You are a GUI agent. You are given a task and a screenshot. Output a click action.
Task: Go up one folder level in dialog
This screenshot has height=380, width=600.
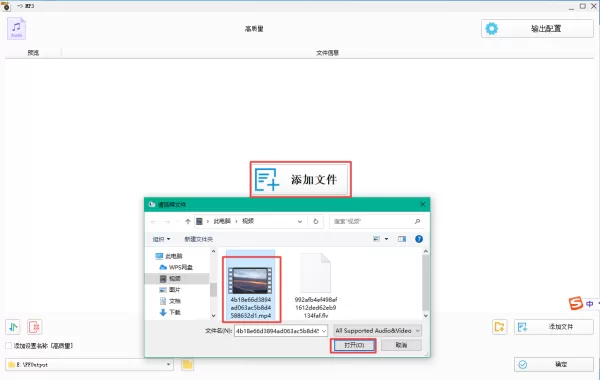188,221
